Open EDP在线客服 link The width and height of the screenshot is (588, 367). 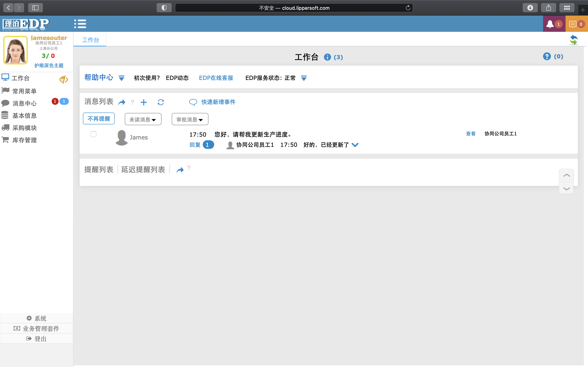point(216,78)
